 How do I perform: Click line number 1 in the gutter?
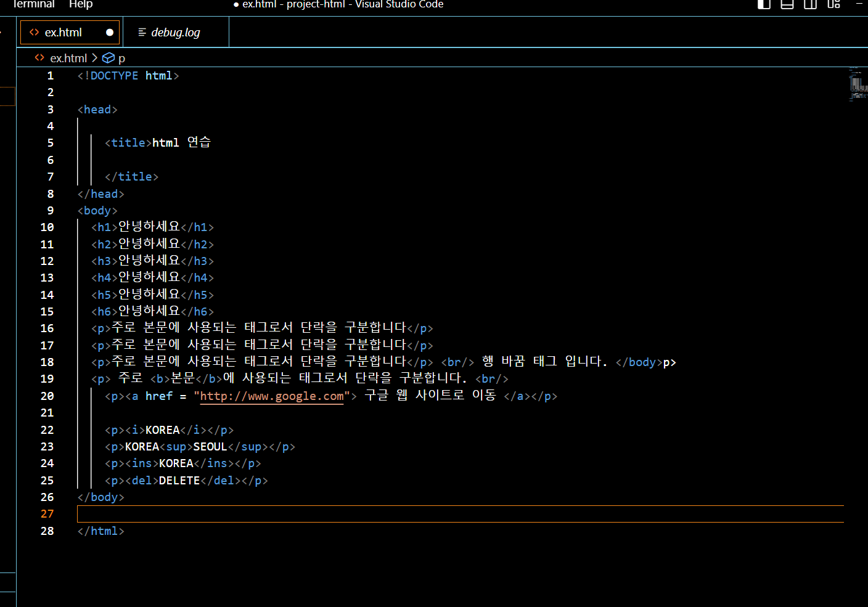coord(51,76)
